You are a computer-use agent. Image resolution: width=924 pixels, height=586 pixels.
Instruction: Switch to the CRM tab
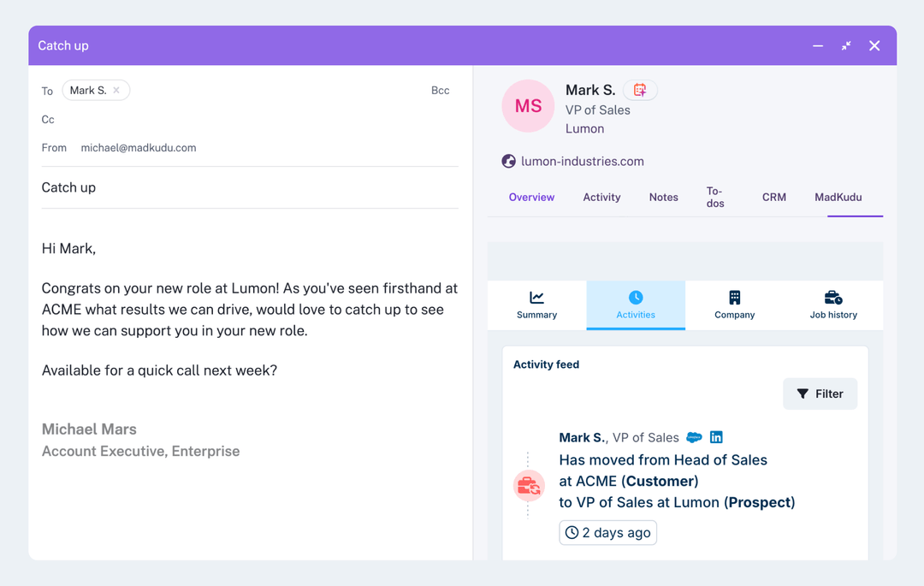click(774, 197)
